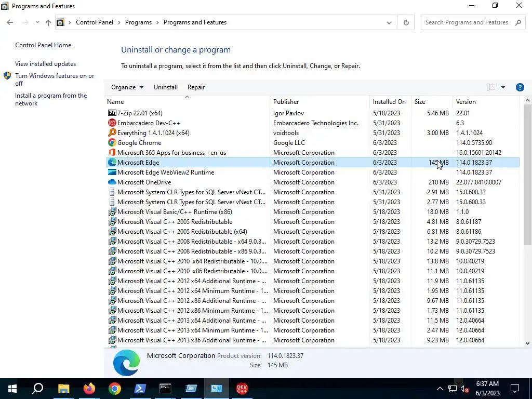Click Control Panel breadcrumb
The height and width of the screenshot is (399, 532).
click(95, 22)
